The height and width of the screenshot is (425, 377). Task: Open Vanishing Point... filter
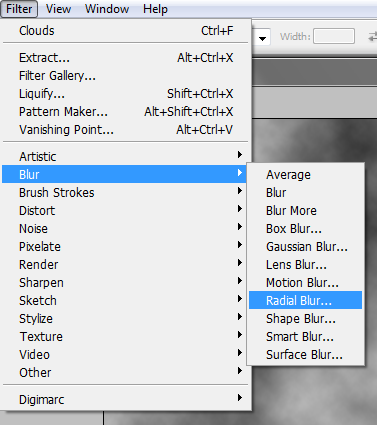tap(126, 130)
